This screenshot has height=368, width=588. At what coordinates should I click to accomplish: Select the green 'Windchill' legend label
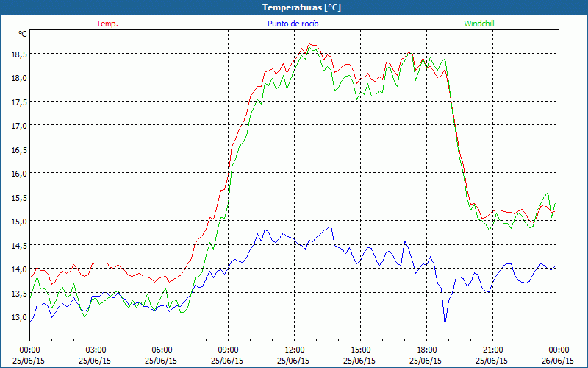[x=479, y=24]
